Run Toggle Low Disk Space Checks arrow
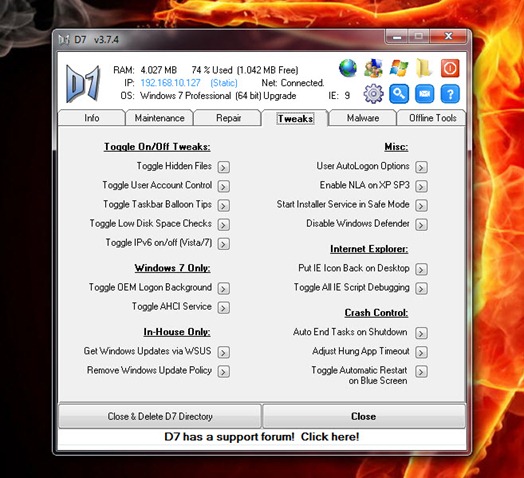524x478 pixels. point(224,224)
